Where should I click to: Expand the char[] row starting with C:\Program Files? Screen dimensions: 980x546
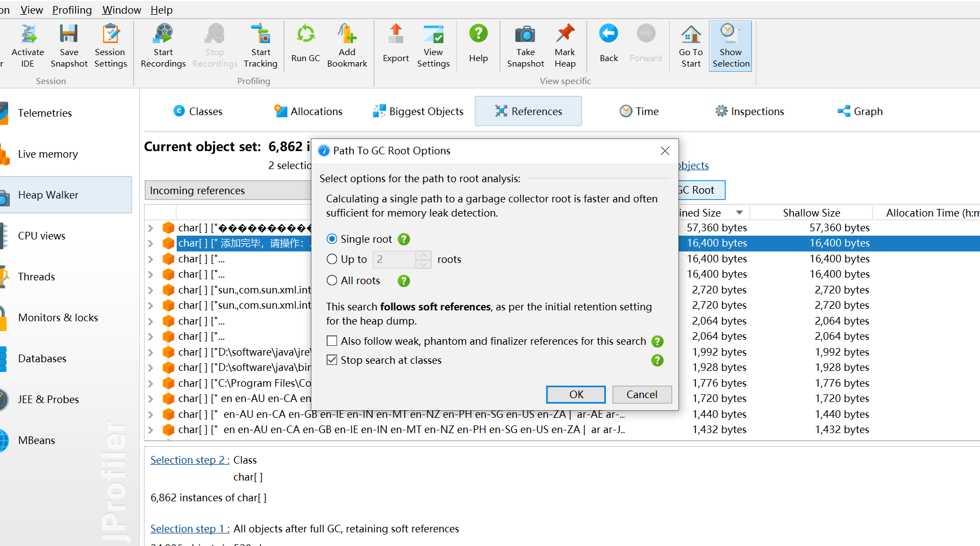[151, 383]
